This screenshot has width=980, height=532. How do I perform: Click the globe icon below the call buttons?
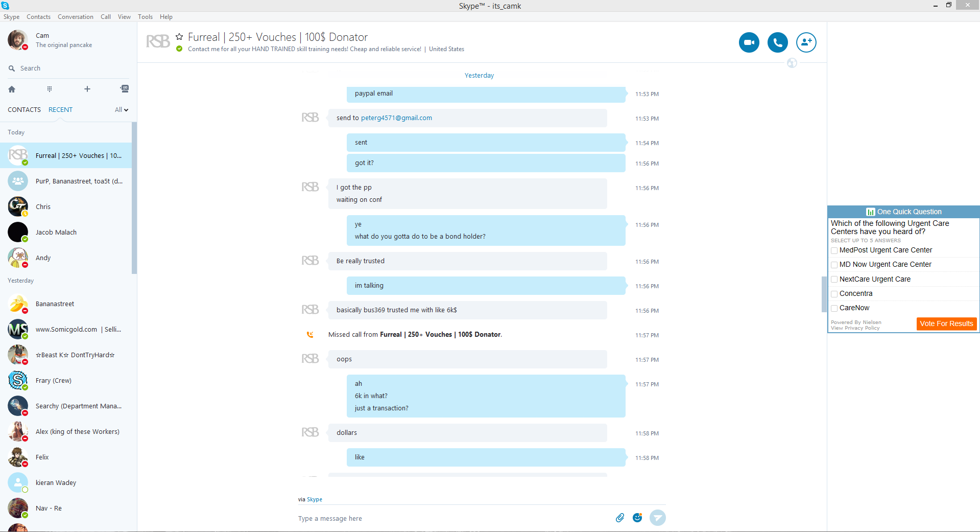[792, 63]
